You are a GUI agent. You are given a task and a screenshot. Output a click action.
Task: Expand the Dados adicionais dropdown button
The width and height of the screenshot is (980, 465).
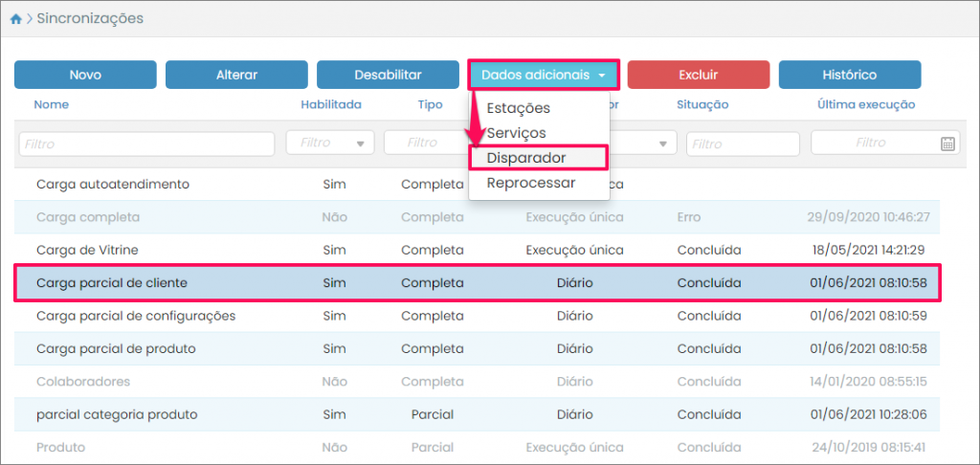coord(544,75)
